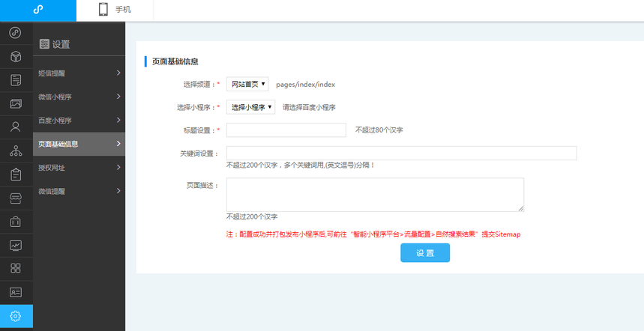Click into the 页面描述 description textarea

click(x=375, y=195)
